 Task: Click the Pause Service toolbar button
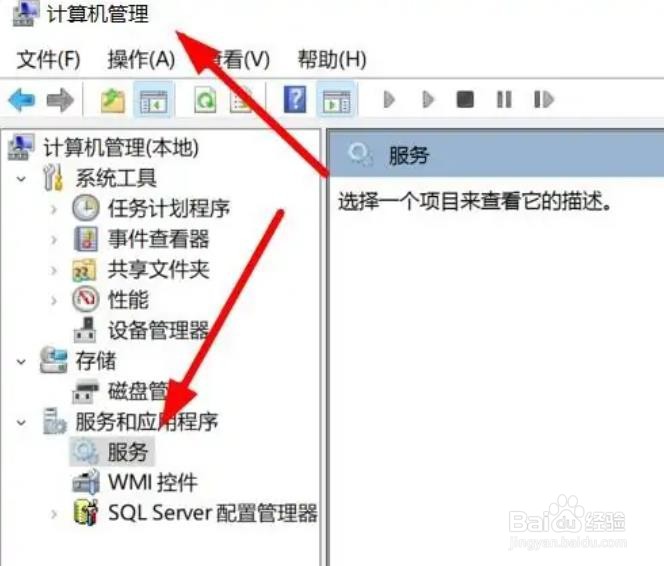point(504,99)
